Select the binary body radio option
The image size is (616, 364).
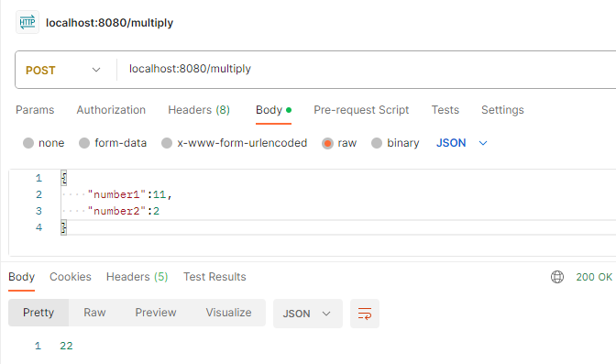click(x=377, y=143)
